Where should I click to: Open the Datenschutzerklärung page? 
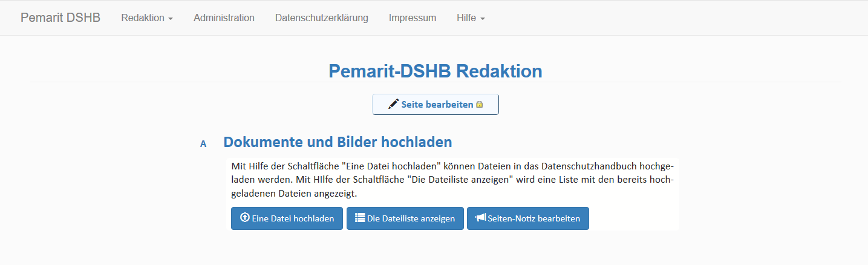coord(321,18)
